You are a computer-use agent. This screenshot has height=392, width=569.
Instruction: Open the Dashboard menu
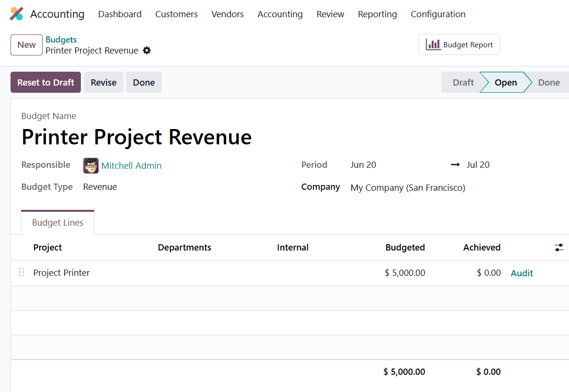tap(120, 14)
